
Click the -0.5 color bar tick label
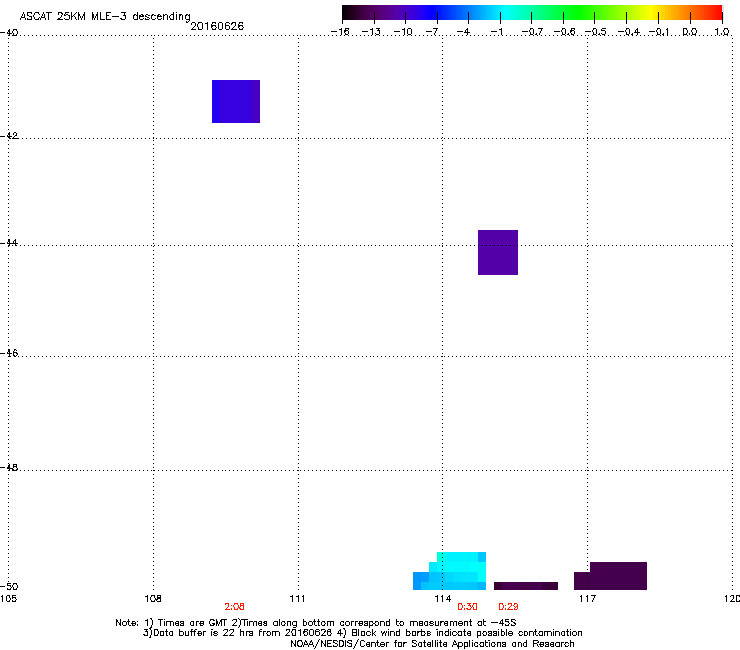coord(596,32)
